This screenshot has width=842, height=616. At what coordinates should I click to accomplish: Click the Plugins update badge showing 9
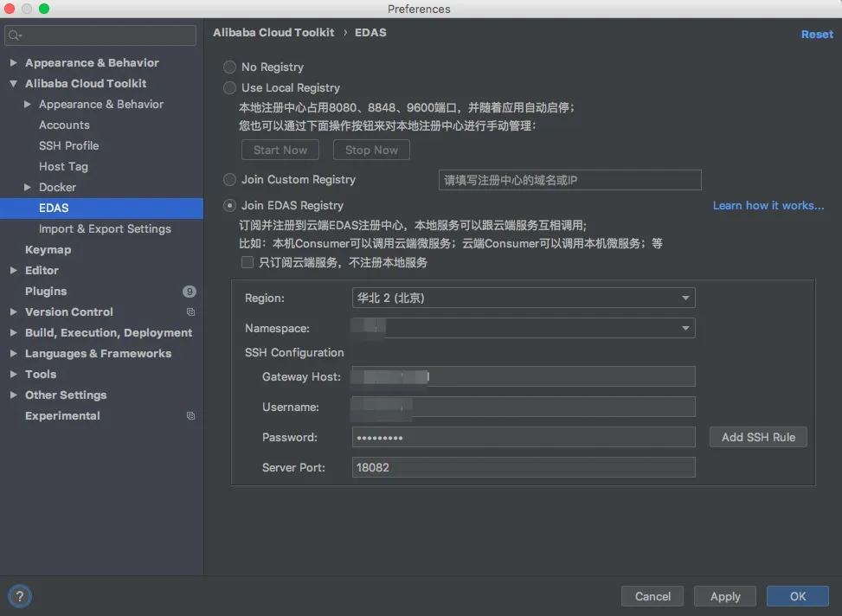[189, 291]
